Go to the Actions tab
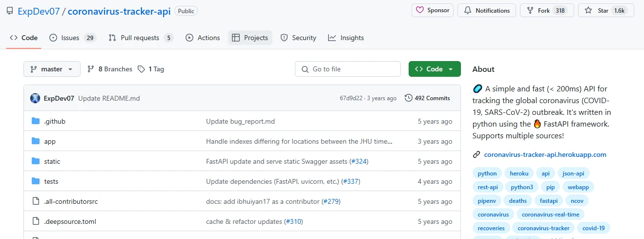This screenshot has height=239, width=644. [x=203, y=38]
